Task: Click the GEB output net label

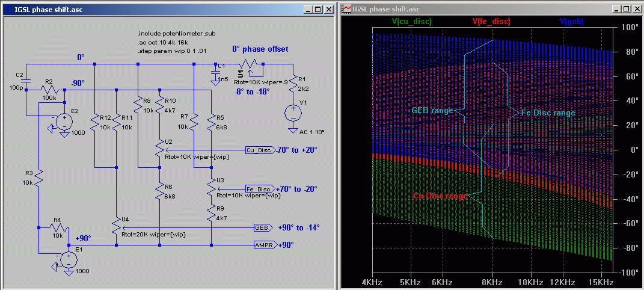Action: (x=262, y=228)
